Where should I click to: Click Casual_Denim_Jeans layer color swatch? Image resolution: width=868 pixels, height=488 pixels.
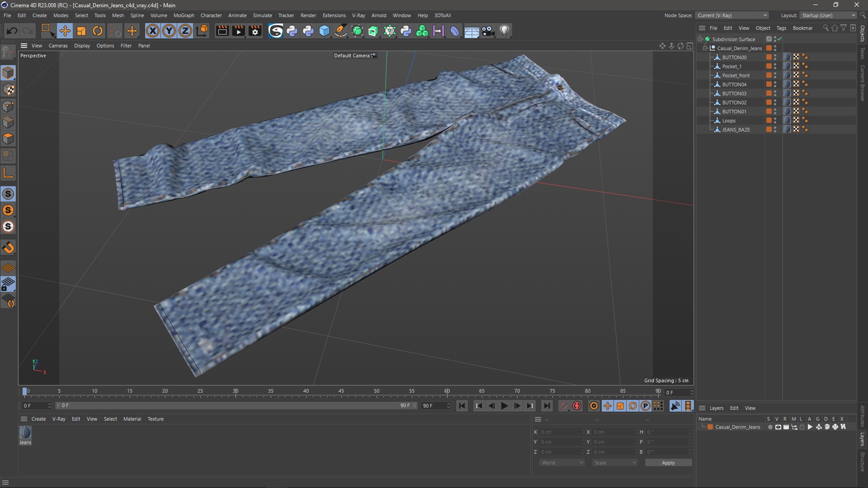click(710, 427)
